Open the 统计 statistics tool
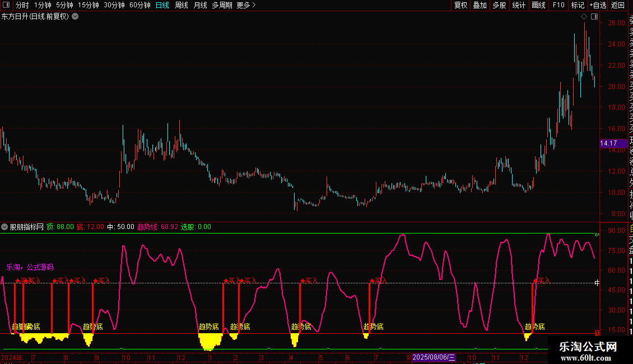The image size is (633, 364). 519,5
